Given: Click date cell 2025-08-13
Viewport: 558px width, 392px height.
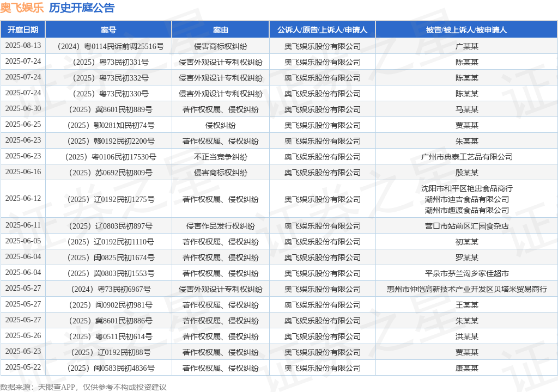Looking at the screenshot, I should (23, 46).
